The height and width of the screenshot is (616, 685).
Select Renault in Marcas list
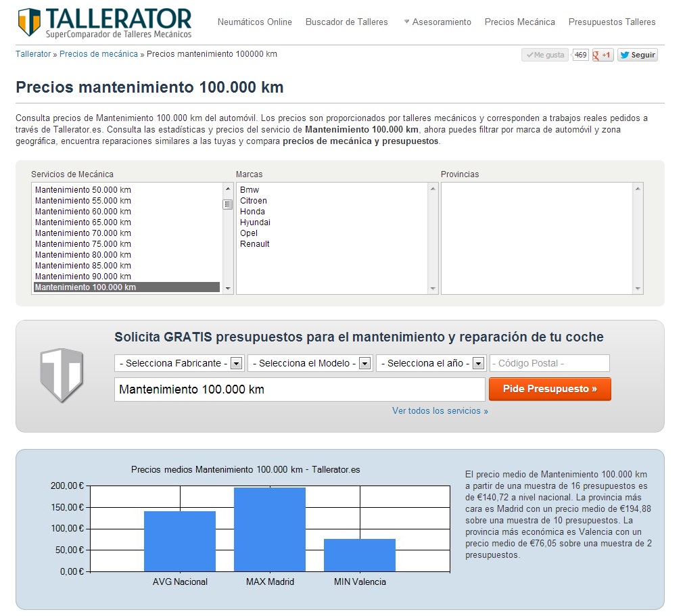pos(255,244)
